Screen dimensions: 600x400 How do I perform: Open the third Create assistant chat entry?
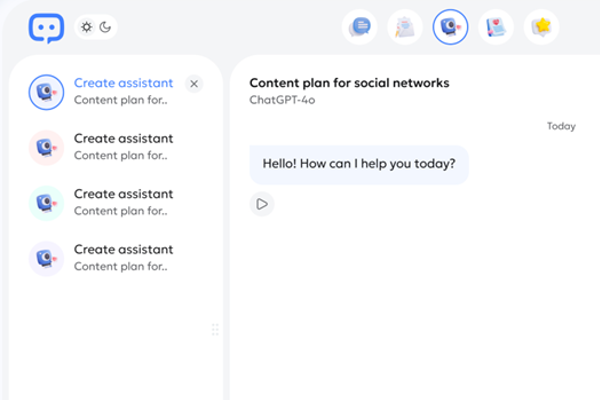[122, 202]
